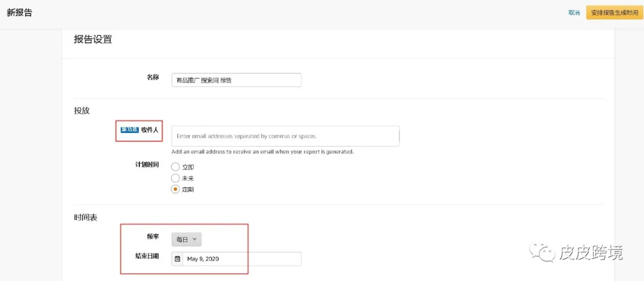This screenshot has width=644, height=281.
Task: Click the 新报告 page title
Action: (x=20, y=13)
